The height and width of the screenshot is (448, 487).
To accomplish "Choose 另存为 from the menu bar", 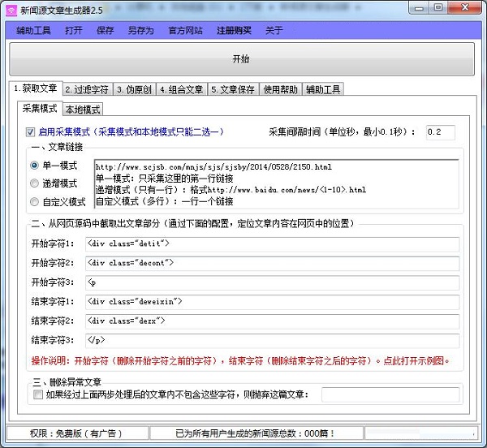I will tap(141, 30).
